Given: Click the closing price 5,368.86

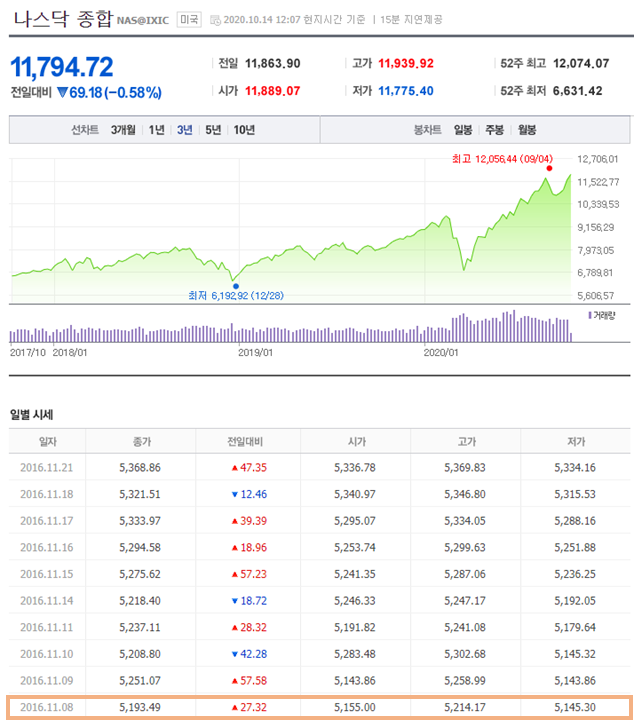Looking at the screenshot, I should pos(140,467).
